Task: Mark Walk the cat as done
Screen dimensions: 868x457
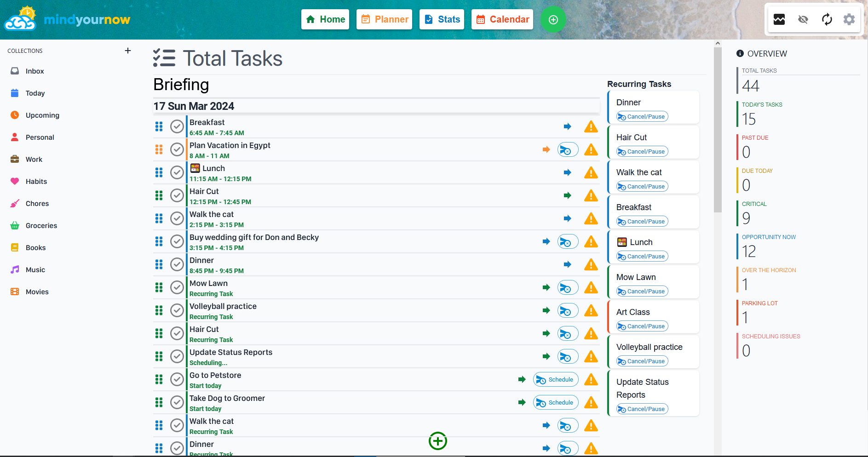Action: tap(177, 218)
